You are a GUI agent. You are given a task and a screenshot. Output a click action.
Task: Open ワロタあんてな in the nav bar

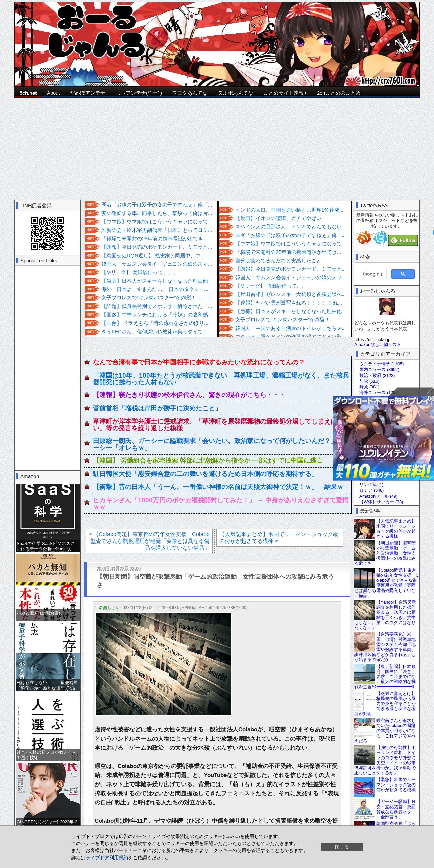190,93
